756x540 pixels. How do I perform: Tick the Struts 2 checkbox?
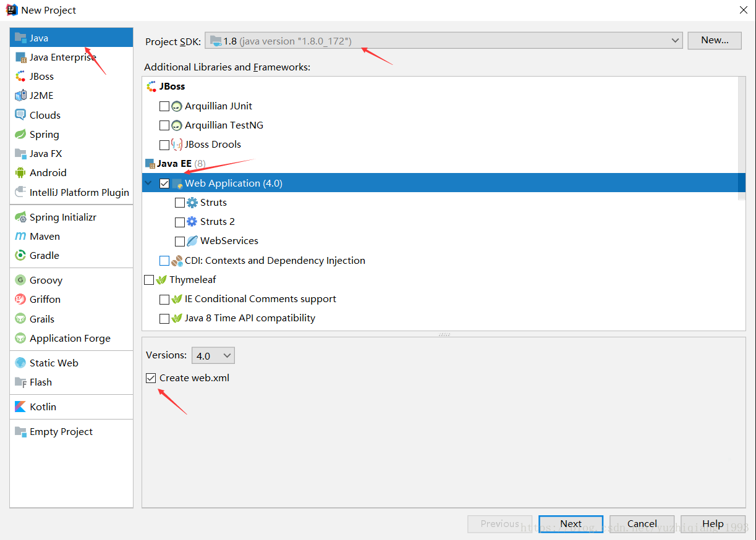(180, 222)
